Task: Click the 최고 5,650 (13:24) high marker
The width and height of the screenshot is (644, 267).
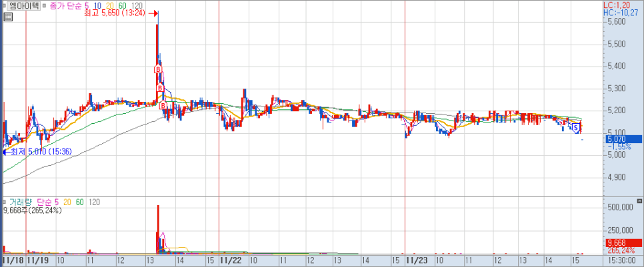Action: (x=116, y=13)
